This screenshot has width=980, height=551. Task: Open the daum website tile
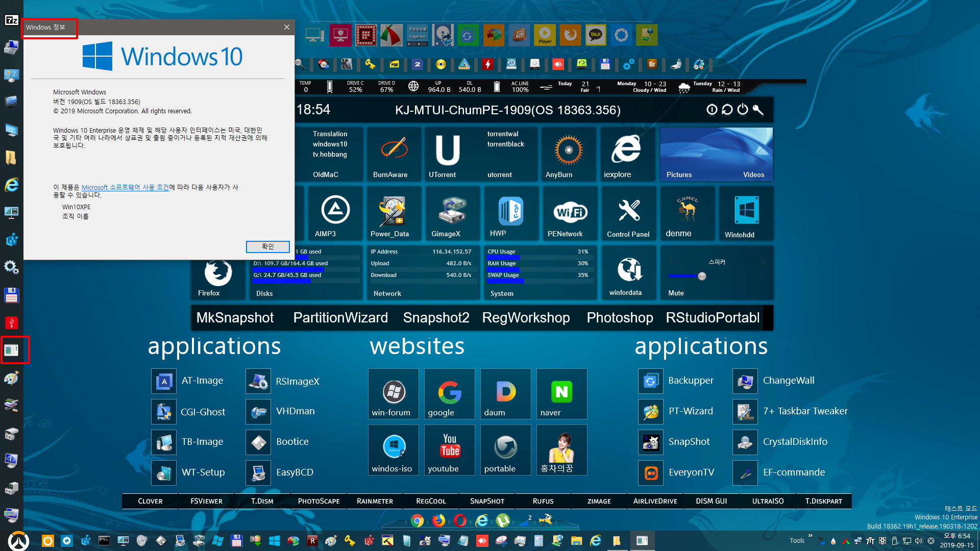(505, 394)
